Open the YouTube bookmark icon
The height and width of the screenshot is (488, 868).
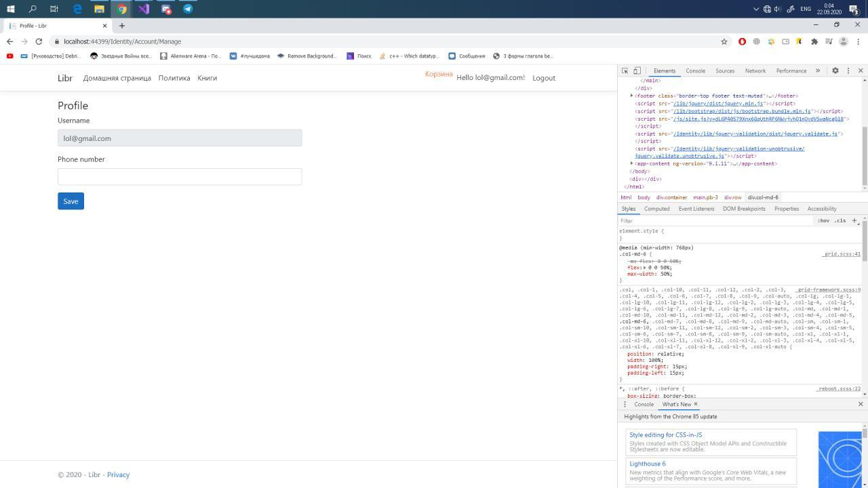click(x=9, y=56)
